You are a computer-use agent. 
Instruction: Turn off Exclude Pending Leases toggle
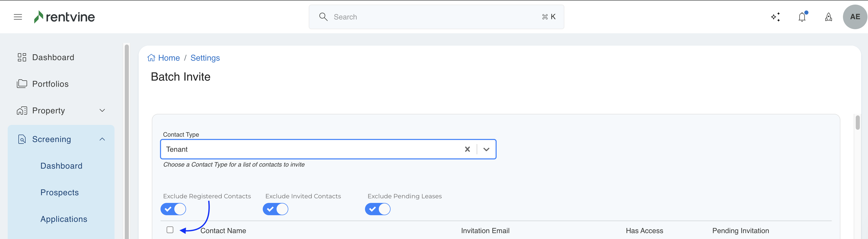point(378,209)
